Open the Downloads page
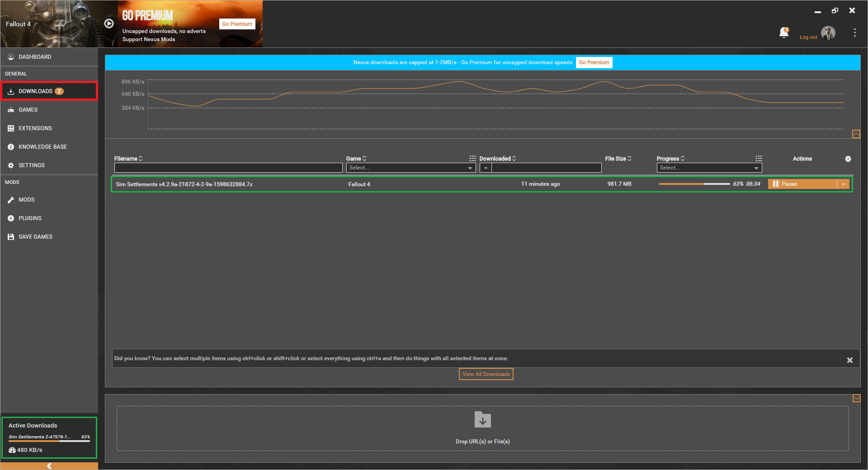The image size is (868, 470). click(x=49, y=91)
